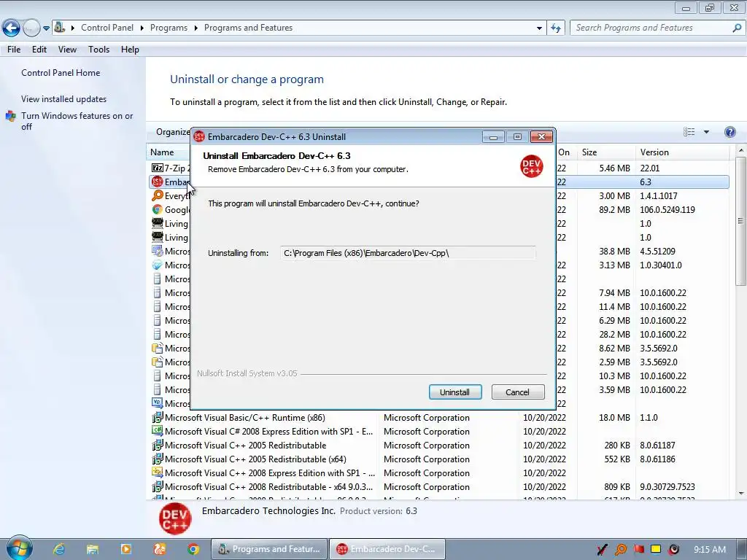Open the Tools menu
Image resolution: width=747 pixels, height=560 pixels.
(98, 50)
